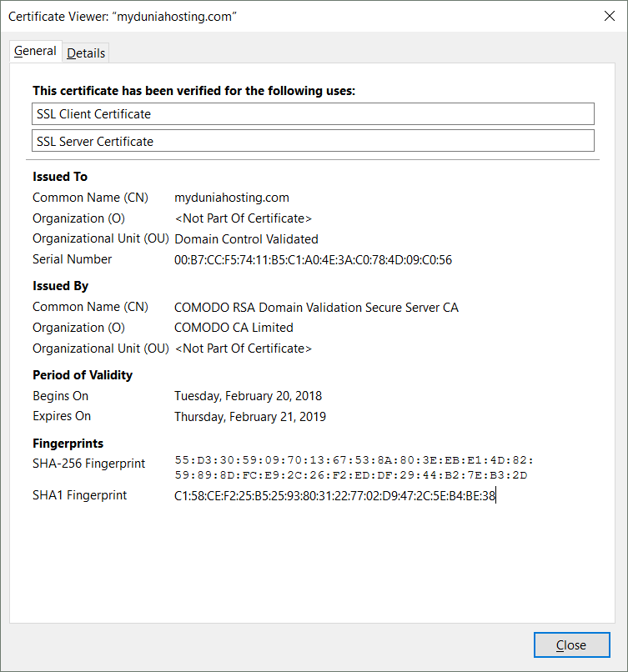Click the SHA-256 fingerprint first line 55:D3:30

[354, 460]
